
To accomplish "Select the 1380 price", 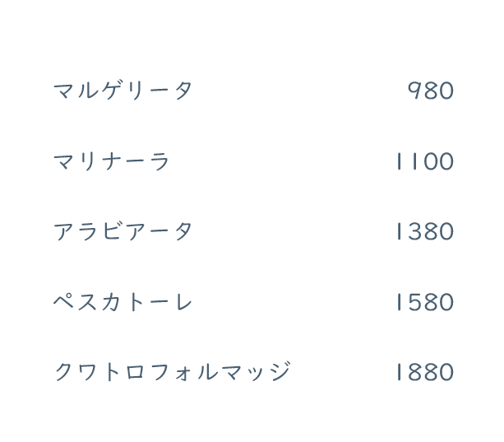I will pyautogui.click(x=424, y=232).
